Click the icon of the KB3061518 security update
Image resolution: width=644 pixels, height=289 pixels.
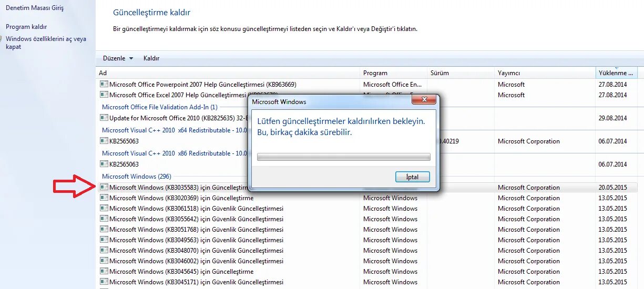pyautogui.click(x=104, y=208)
